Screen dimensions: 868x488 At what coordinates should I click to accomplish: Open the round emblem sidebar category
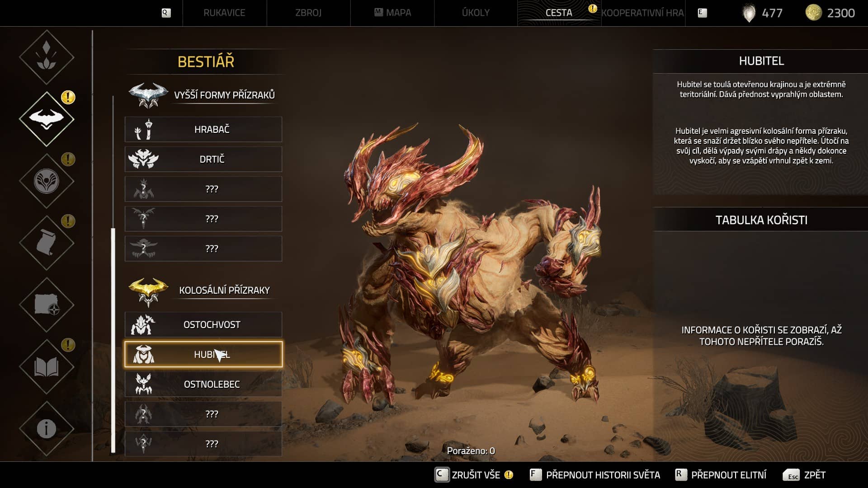(x=47, y=181)
